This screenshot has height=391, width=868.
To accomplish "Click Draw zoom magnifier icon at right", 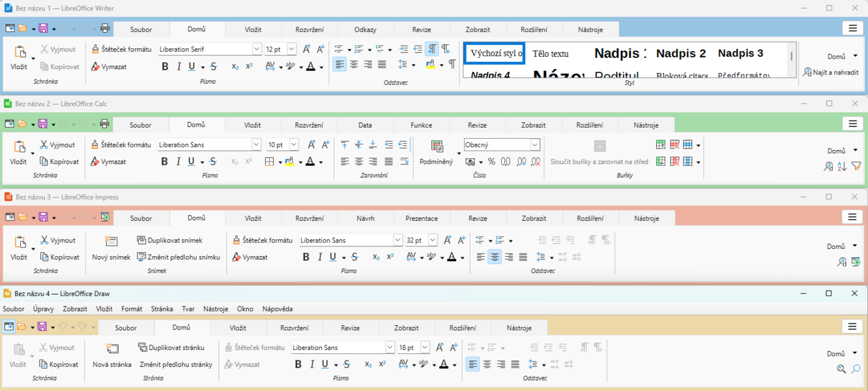I will pyautogui.click(x=856, y=369).
